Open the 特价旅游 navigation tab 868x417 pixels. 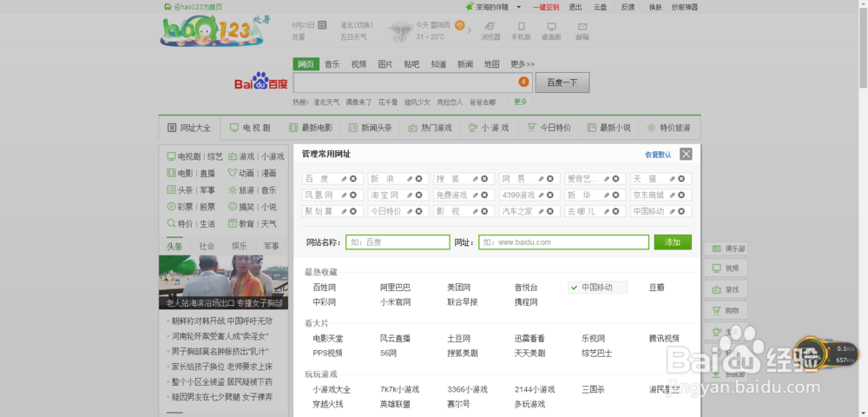pyautogui.click(x=668, y=128)
